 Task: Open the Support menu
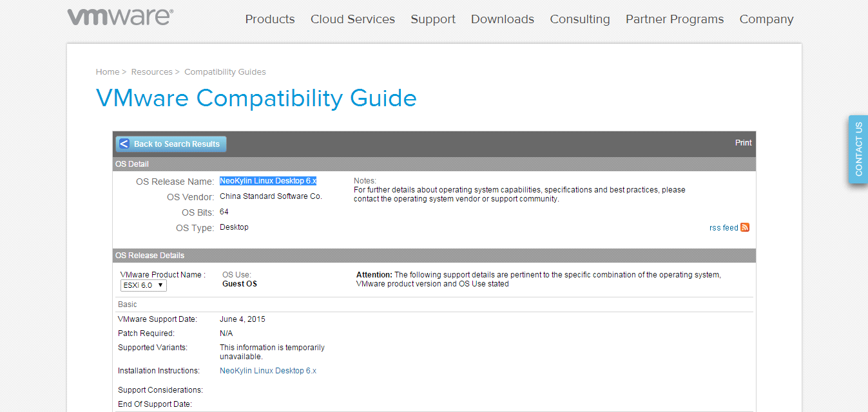pyautogui.click(x=433, y=19)
